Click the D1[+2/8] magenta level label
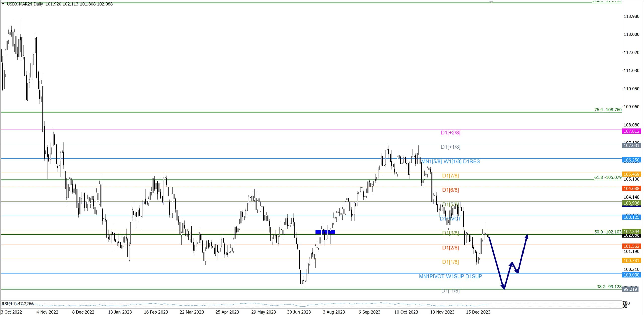The width and height of the screenshot is (644, 315). coord(450,133)
